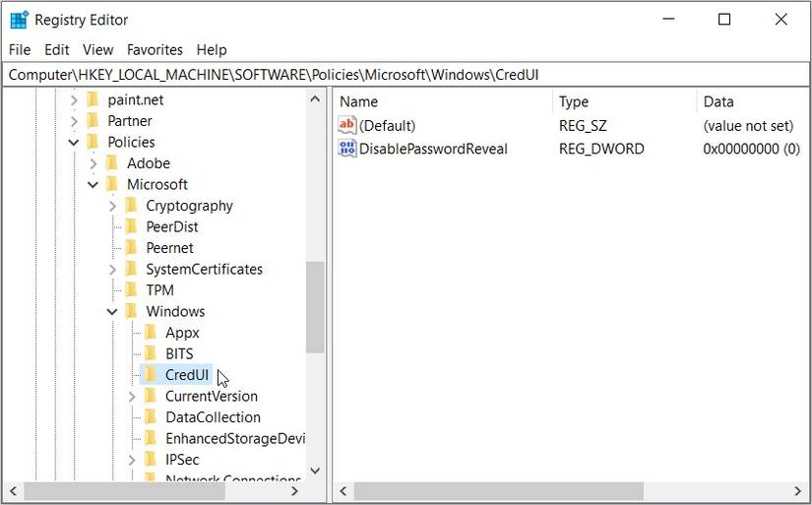The width and height of the screenshot is (812, 505).
Task: Click the PeerDist folder icon
Action: [x=132, y=226]
